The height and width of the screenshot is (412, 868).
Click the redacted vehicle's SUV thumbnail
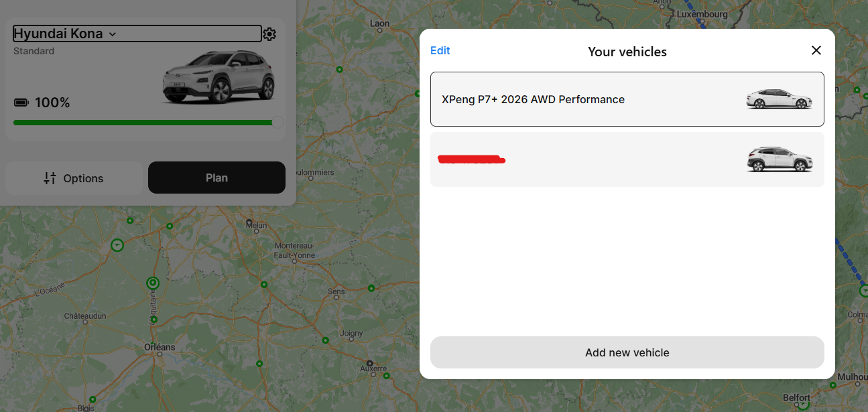[780, 159]
